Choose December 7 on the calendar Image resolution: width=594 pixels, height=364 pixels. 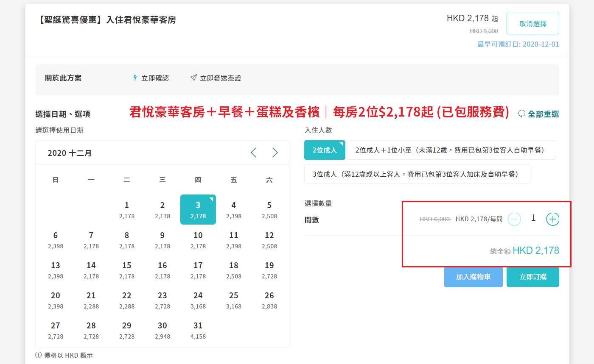(x=91, y=240)
